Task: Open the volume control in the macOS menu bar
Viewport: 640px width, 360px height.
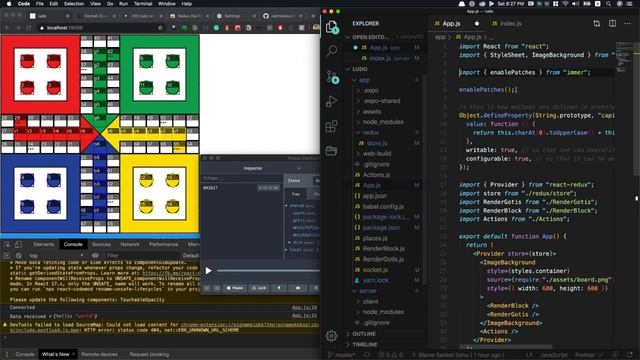Action: [x=576, y=4]
